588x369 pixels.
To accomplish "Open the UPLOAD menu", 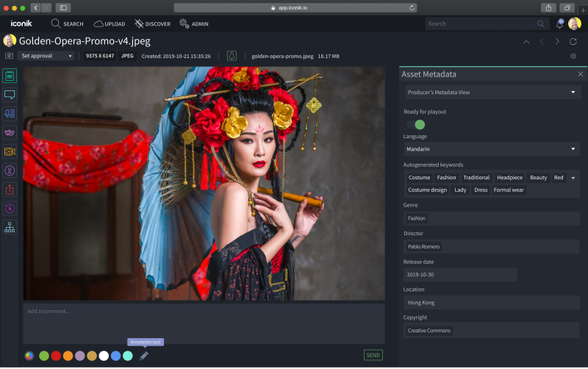I will click(109, 24).
